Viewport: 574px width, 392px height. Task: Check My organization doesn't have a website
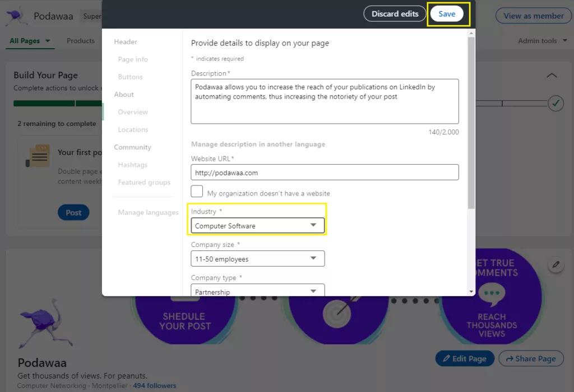[x=197, y=192]
